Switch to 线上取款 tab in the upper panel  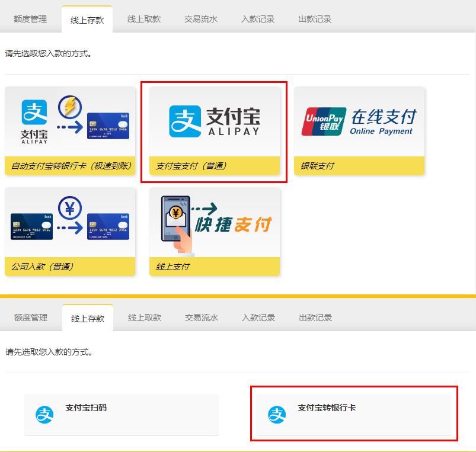pyautogui.click(x=144, y=19)
